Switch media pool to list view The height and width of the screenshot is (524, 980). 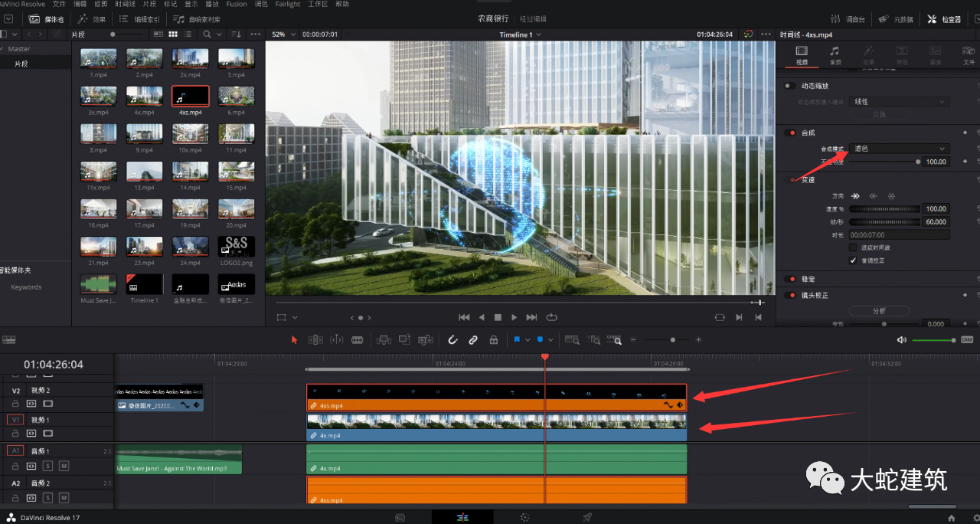[x=188, y=34]
